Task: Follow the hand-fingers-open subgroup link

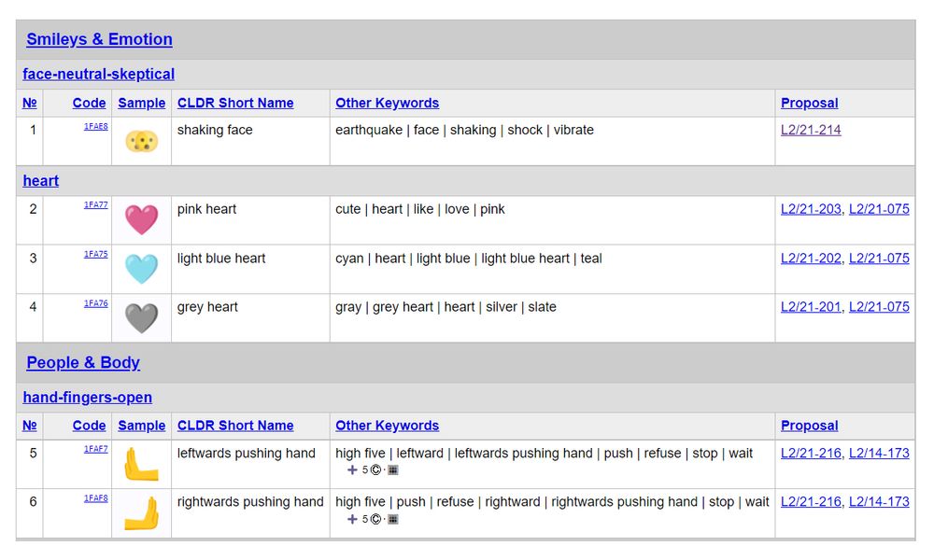Action: 87,397
